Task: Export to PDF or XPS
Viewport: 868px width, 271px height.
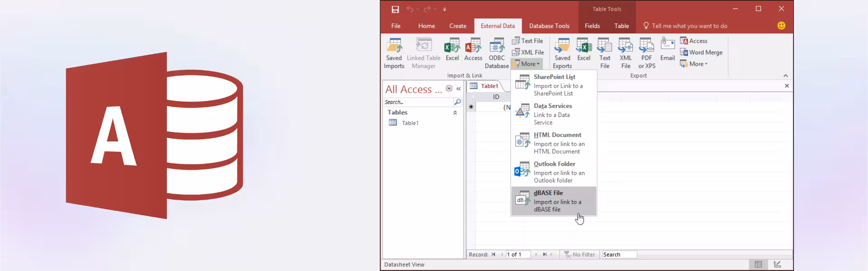Action: tap(647, 53)
